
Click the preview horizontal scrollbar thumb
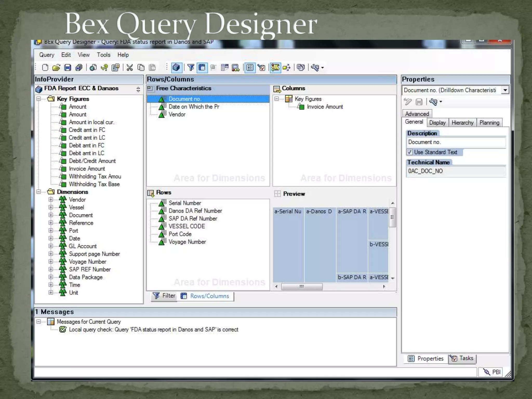pos(302,287)
